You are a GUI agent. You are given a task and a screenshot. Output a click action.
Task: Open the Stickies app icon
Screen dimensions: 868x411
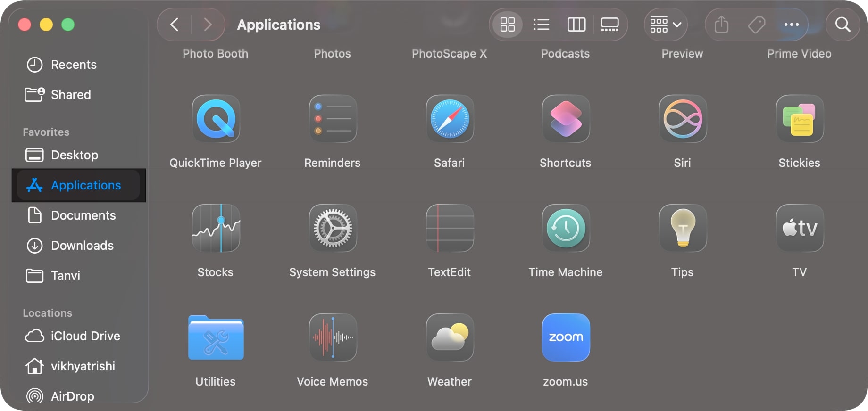[x=800, y=119]
